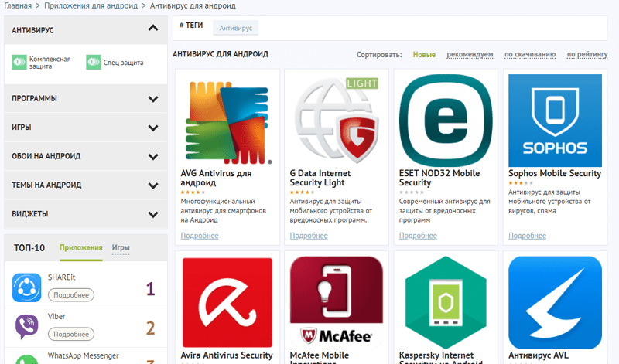Sort by по скачиванию

point(530,54)
